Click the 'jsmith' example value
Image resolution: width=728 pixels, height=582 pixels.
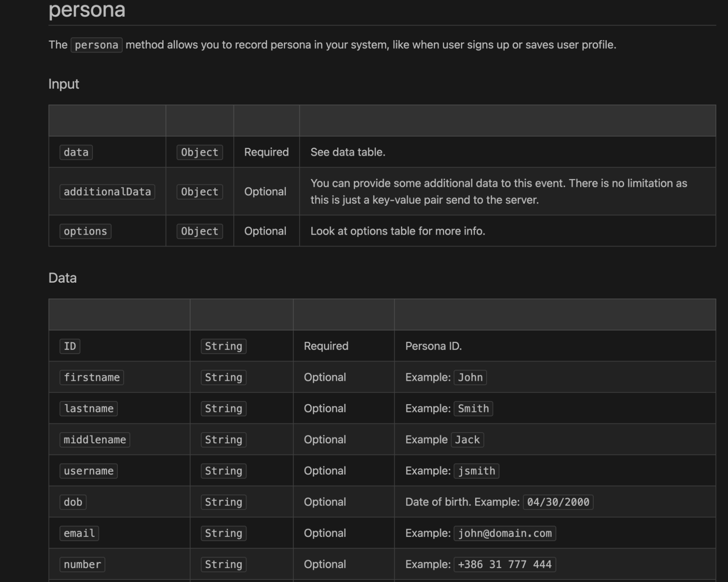476,471
